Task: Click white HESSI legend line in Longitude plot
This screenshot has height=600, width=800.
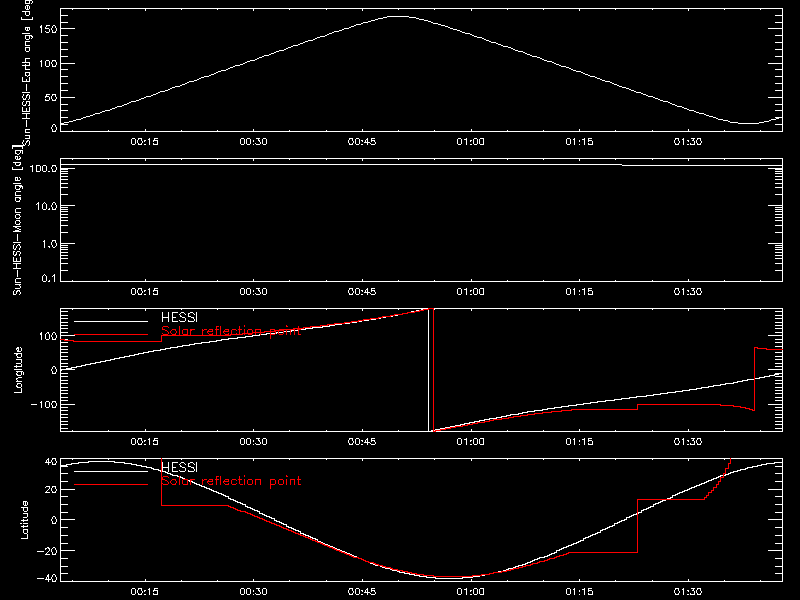Action: [x=111, y=321]
